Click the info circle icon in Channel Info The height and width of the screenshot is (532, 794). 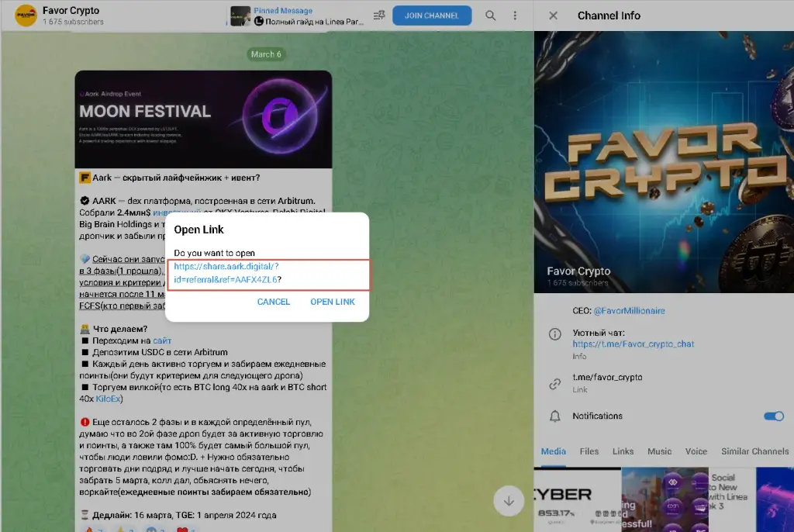pyautogui.click(x=555, y=334)
